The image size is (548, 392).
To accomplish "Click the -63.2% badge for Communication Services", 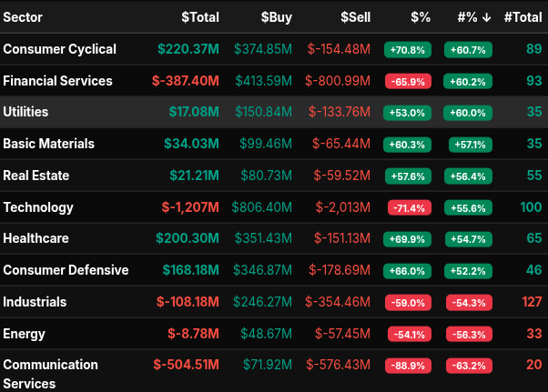I will 468,366.
